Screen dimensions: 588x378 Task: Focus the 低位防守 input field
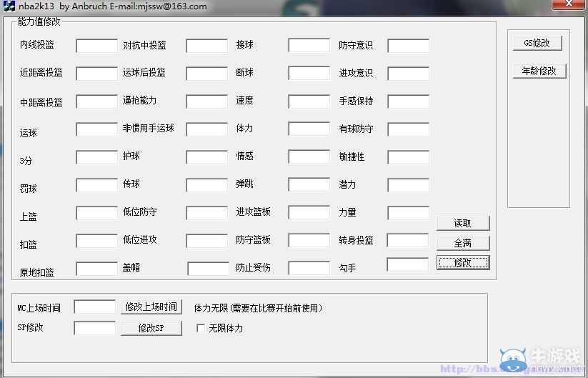[206, 213]
